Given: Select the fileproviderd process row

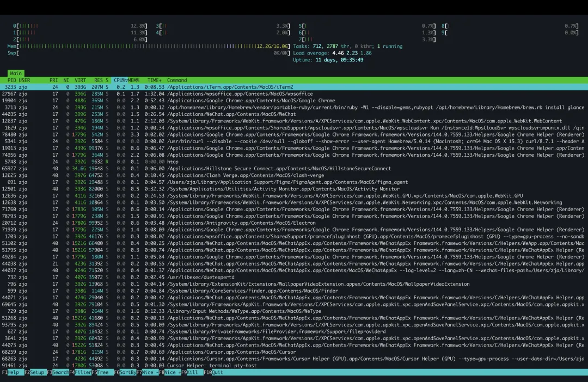Looking at the screenshot, I should coord(294,331).
